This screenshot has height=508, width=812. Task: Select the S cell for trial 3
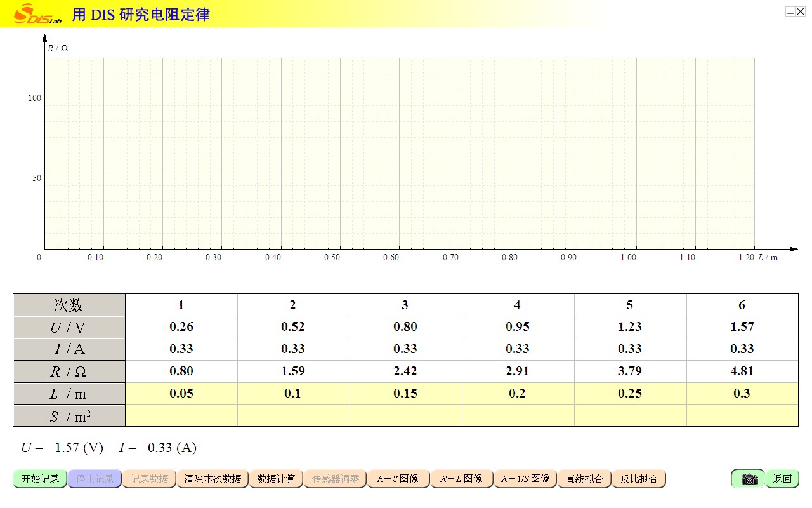point(405,416)
